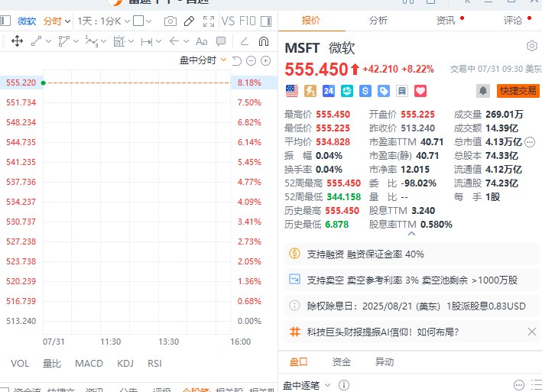This screenshot has height=392, width=542.
Task: Toggle the right sidebar panel icon
Action: pyautogui.click(x=266, y=21)
